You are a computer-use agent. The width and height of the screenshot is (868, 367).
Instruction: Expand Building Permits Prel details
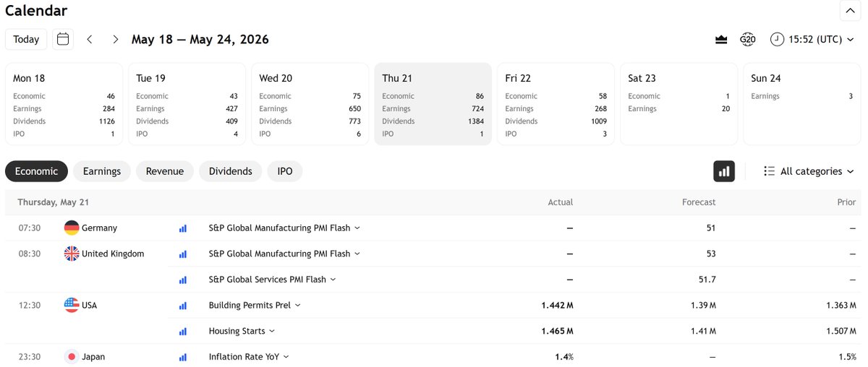click(298, 306)
